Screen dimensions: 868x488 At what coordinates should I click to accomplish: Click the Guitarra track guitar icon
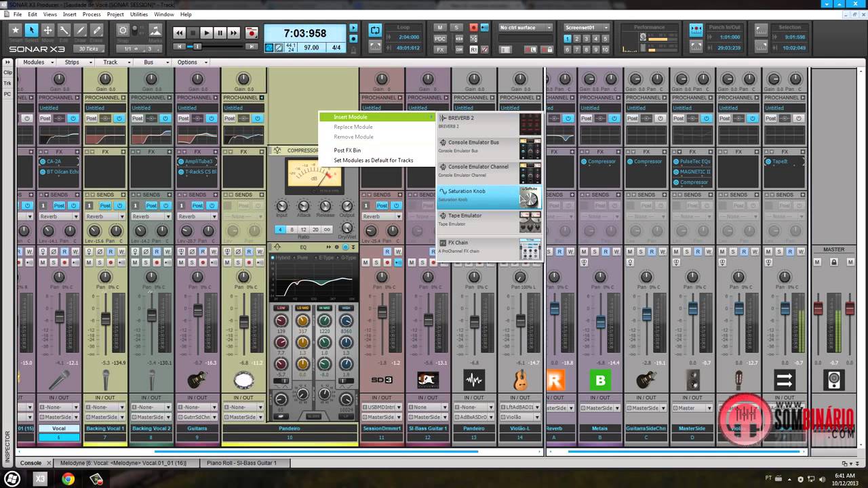(197, 380)
